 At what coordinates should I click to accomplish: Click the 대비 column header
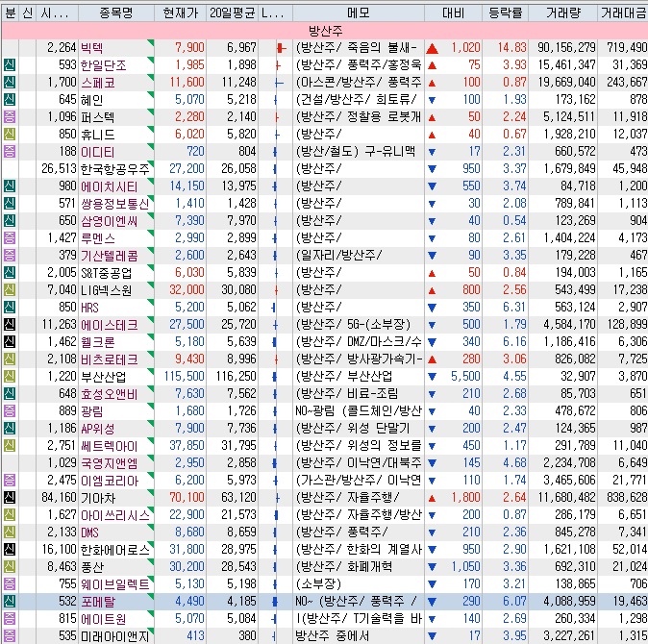(x=454, y=13)
